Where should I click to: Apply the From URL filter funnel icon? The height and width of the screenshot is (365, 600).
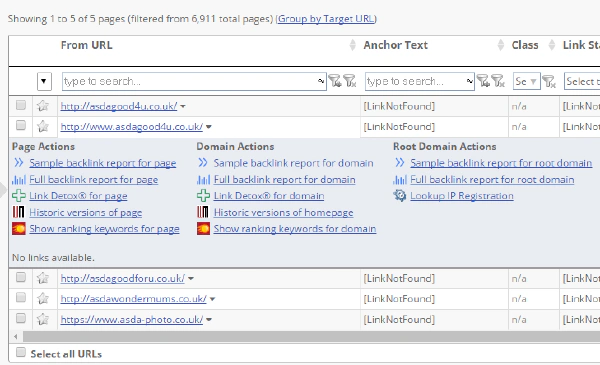point(335,81)
